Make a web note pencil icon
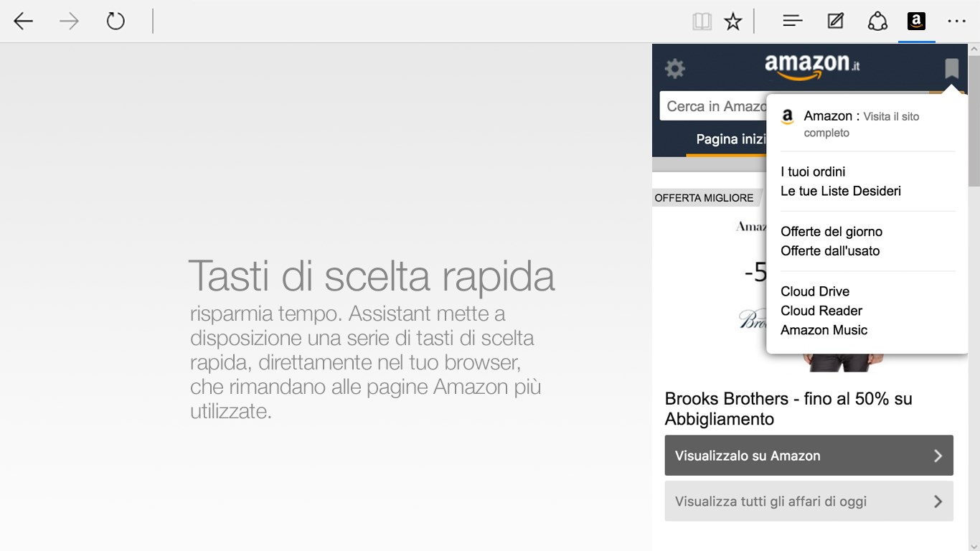The image size is (980, 551). (x=835, y=22)
